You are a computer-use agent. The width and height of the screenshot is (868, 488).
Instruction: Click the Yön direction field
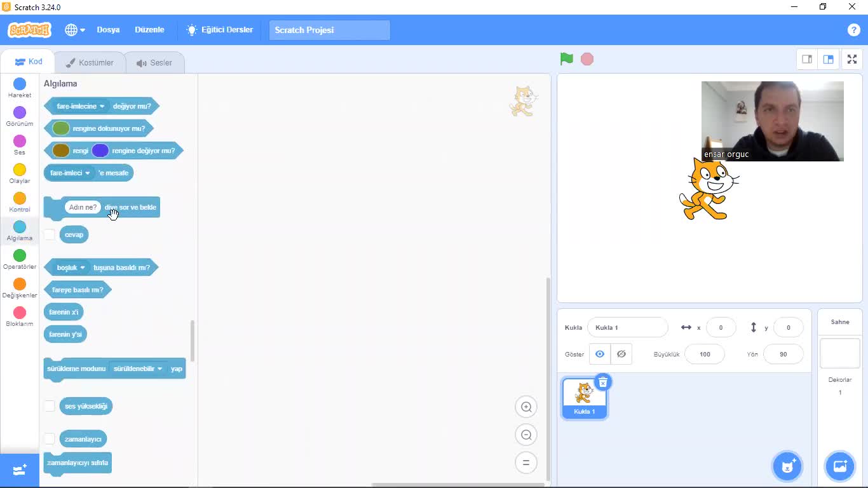point(783,354)
